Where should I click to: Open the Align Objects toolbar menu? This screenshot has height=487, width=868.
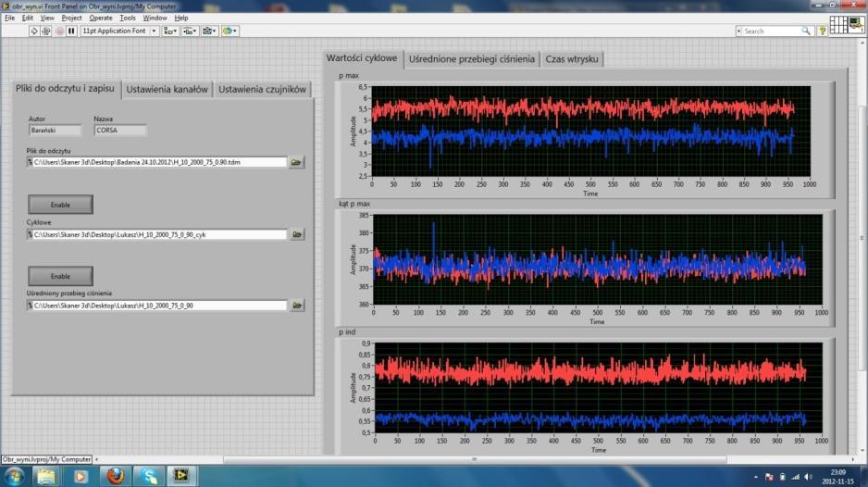(x=170, y=31)
